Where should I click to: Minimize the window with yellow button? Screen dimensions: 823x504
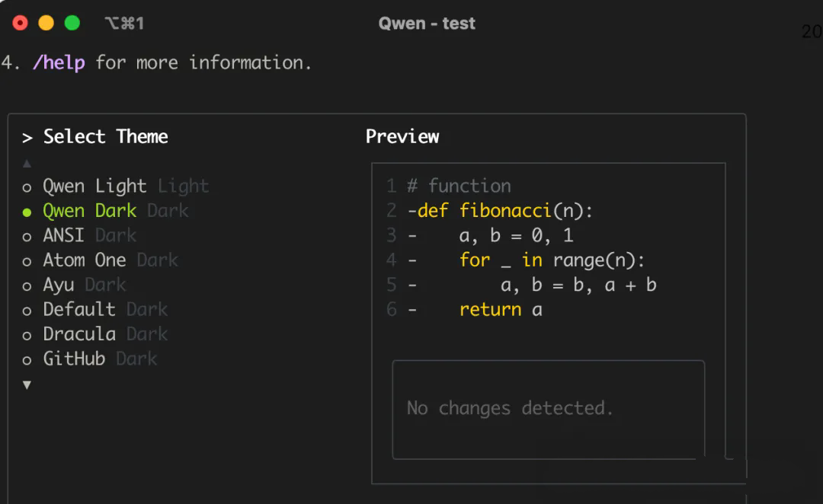click(46, 23)
